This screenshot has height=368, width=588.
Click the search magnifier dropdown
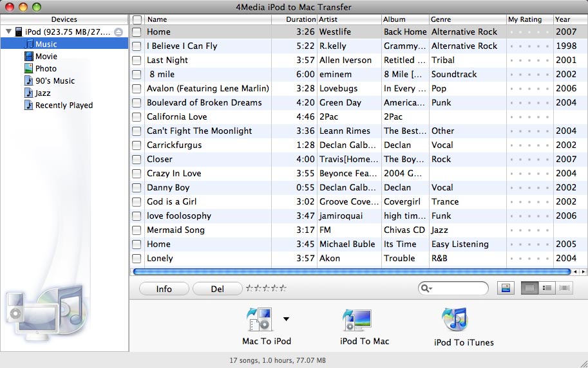pos(427,288)
